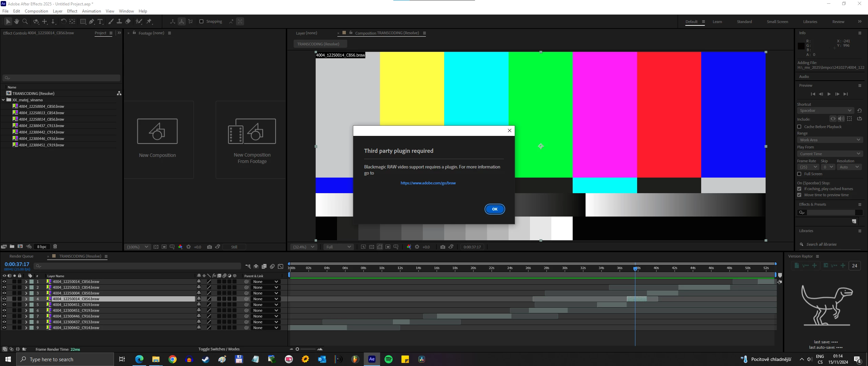
Task: Click the delete trash icon in Project panel
Action: (x=55, y=247)
